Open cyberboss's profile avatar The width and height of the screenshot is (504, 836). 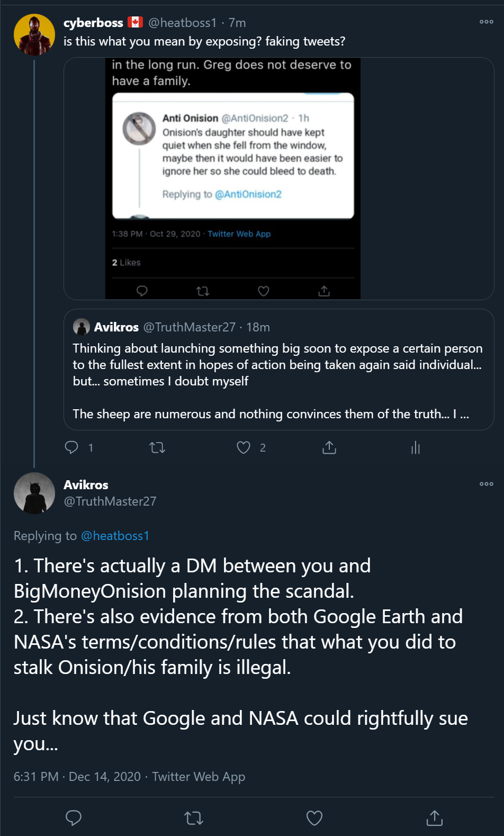pos(34,35)
